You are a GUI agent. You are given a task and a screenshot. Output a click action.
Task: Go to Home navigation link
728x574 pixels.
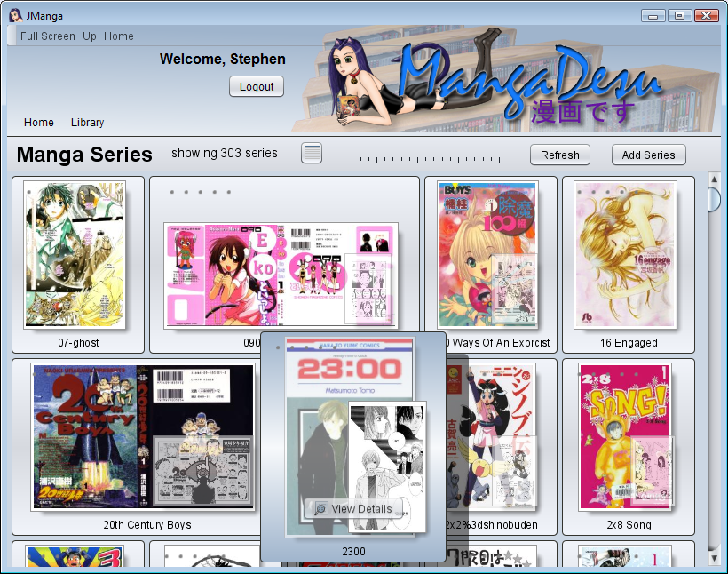38,123
